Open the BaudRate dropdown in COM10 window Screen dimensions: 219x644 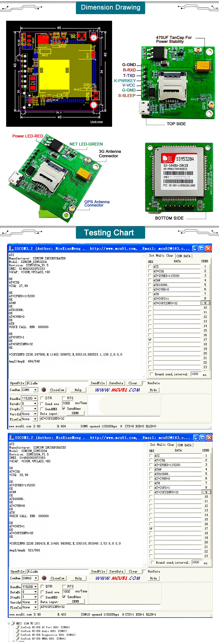36,587
